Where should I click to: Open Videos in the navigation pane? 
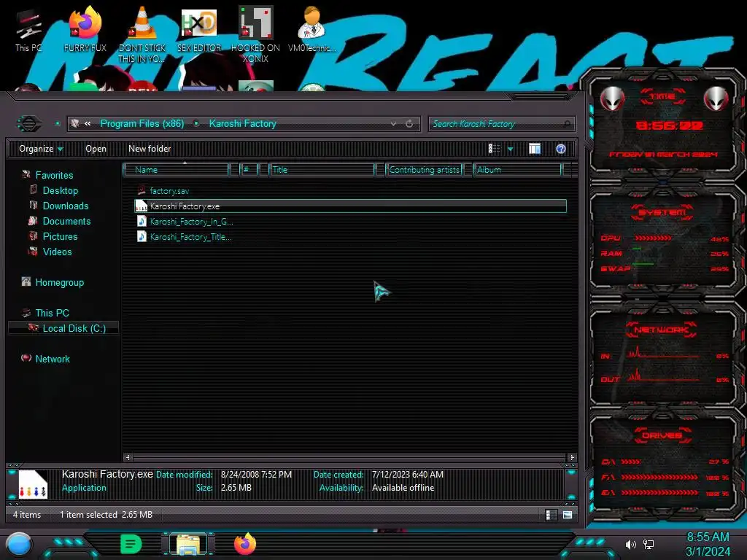tap(57, 252)
